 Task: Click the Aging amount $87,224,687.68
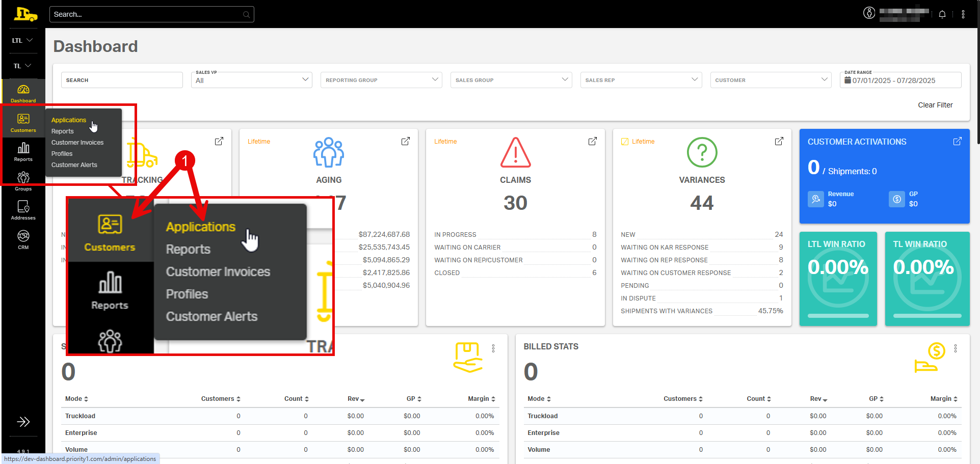(x=384, y=234)
